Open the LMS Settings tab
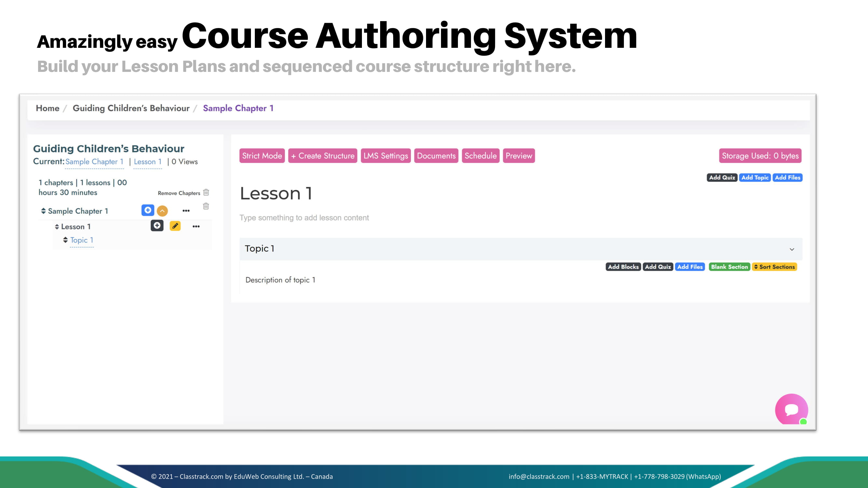 pos(385,156)
